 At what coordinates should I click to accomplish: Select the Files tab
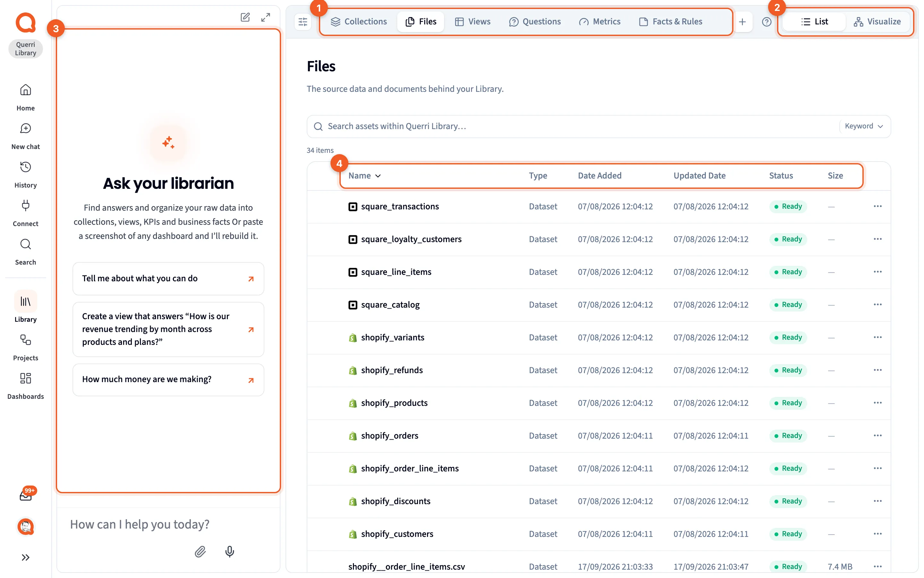coord(420,22)
